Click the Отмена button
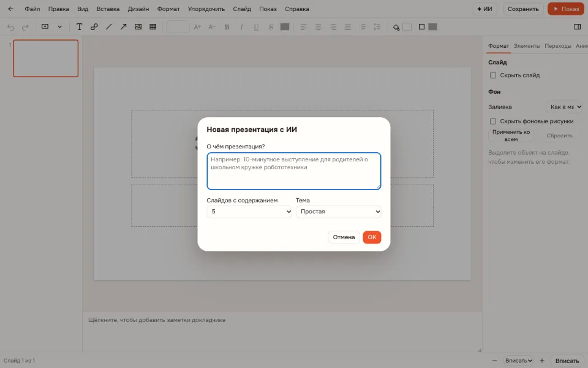This screenshot has width=588, height=368. point(344,237)
